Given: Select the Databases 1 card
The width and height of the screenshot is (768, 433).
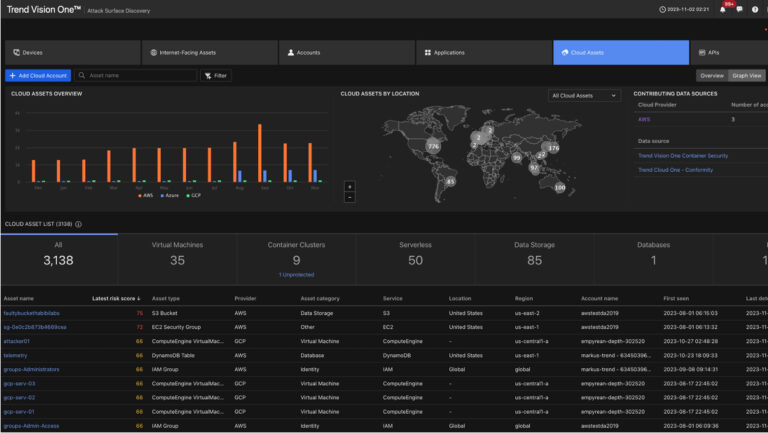Looking at the screenshot, I should (653, 259).
